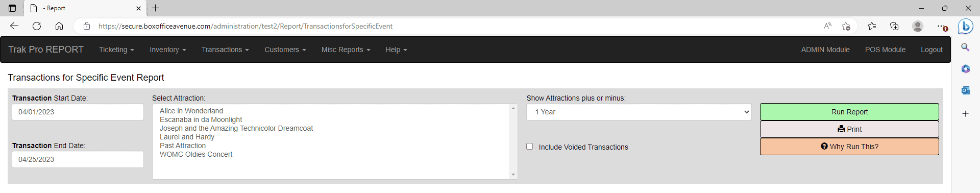This screenshot has height=193, width=980.
Task: Open the Transactions menu
Action: click(x=225, y=50)
